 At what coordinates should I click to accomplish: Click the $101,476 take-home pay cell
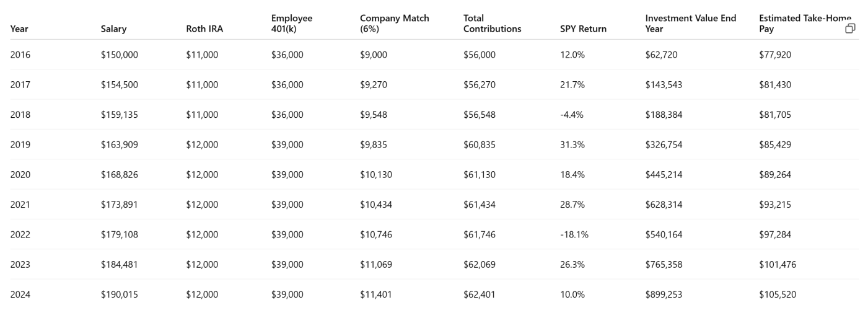pyautogui.click(x=778, y=264)
